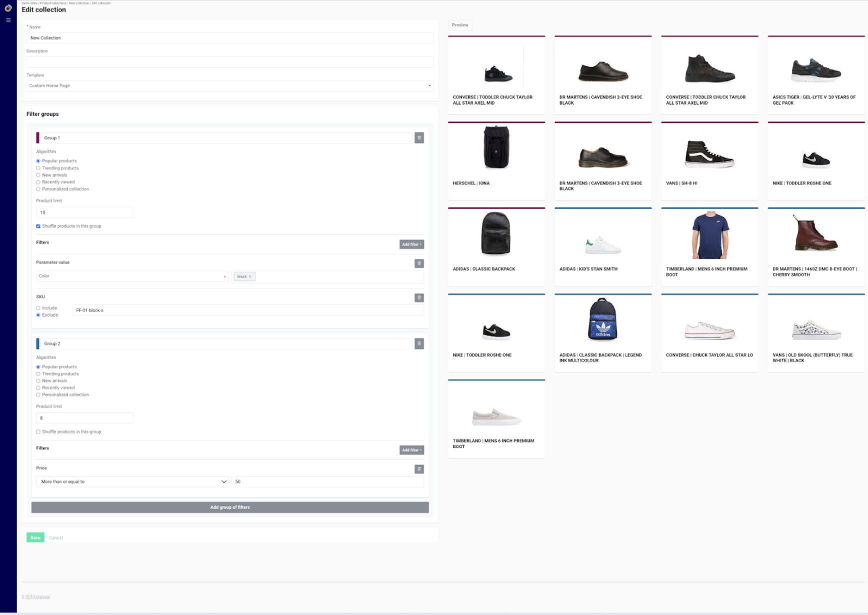Click the Group 1 crimson color swatch
This screenshot has height=615, width=868.
click(37, 137)
